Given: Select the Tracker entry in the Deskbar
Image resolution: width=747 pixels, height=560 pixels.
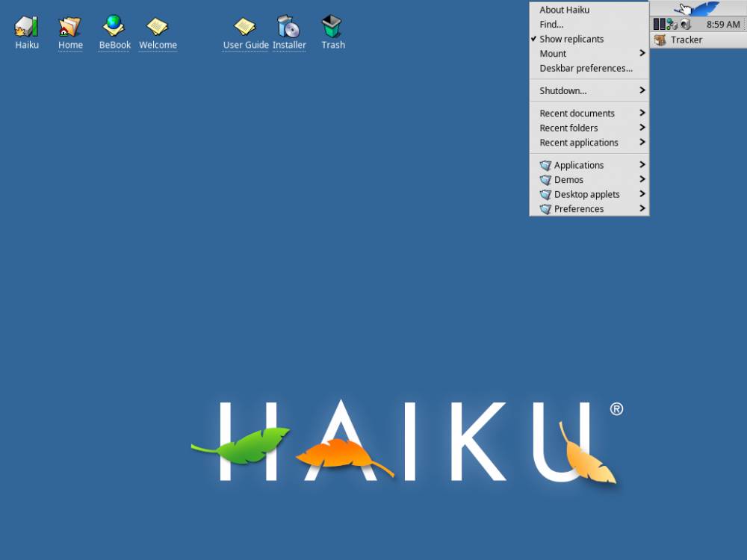Looking at the screenshot, I should click(698, 40).
